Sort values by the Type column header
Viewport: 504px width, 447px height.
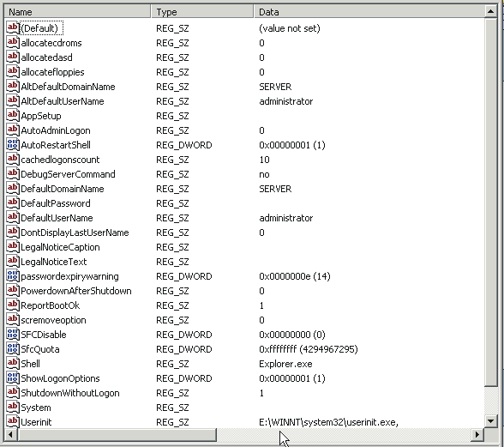point(202,12)
